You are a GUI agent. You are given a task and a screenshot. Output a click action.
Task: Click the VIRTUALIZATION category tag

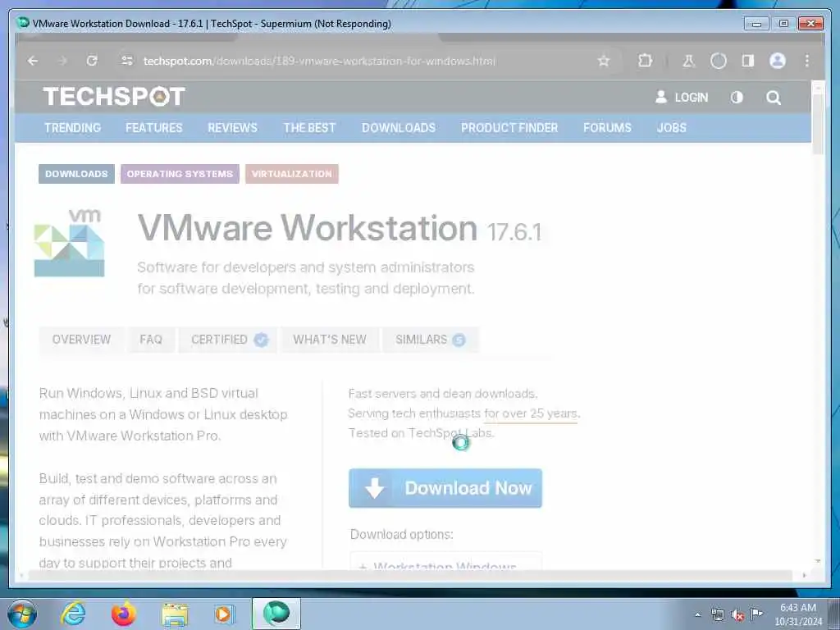pyautogui.click(x=292, y=174)
